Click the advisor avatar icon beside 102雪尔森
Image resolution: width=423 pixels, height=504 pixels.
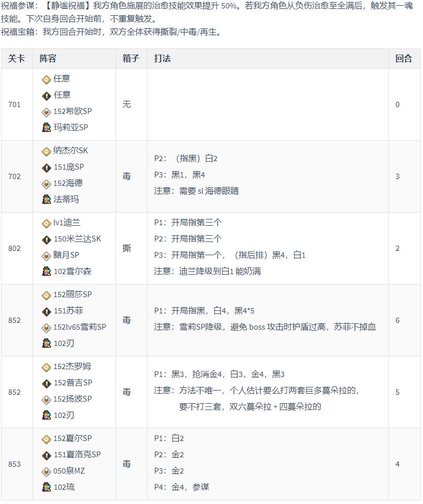[47, 271]
